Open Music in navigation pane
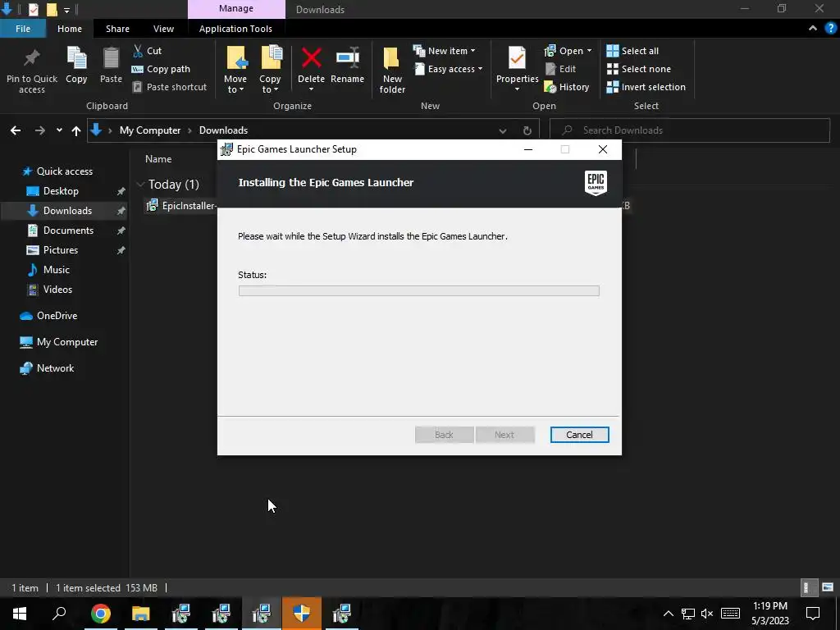The height and width of the screenshot is (630, 840). tap(57, 269)
